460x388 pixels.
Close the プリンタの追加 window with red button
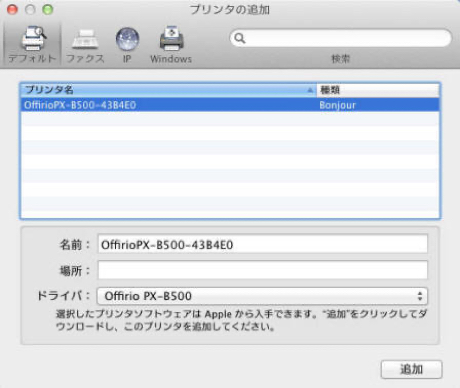pos(12,9)
